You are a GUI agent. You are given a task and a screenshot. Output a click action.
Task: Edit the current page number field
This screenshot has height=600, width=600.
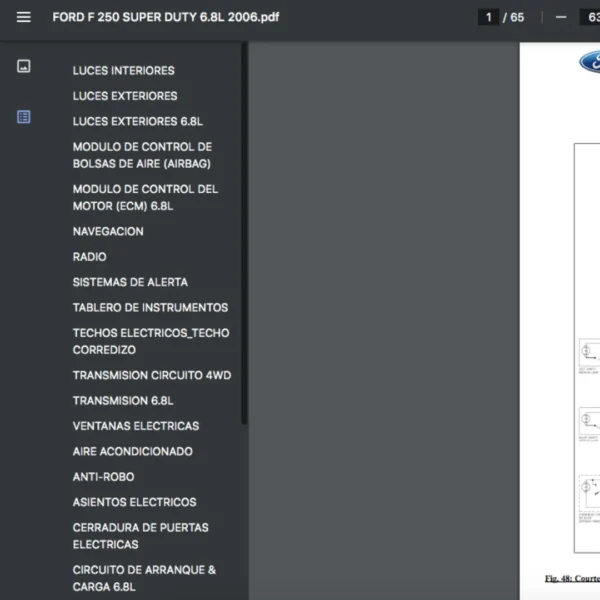pyautogui.click(x=488, y=17)
